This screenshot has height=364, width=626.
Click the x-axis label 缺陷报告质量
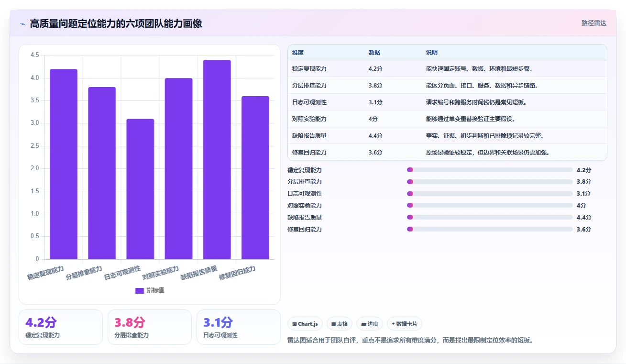coord(198,273)
